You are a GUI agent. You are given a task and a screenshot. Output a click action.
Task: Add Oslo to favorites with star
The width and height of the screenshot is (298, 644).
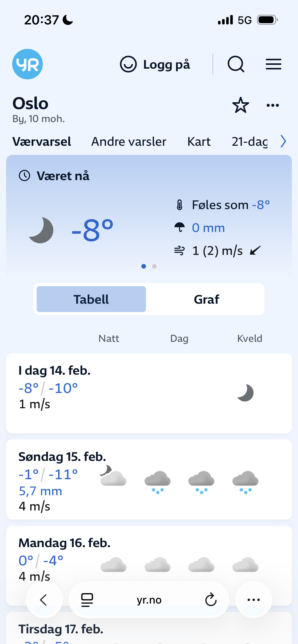tap(240, 105)
